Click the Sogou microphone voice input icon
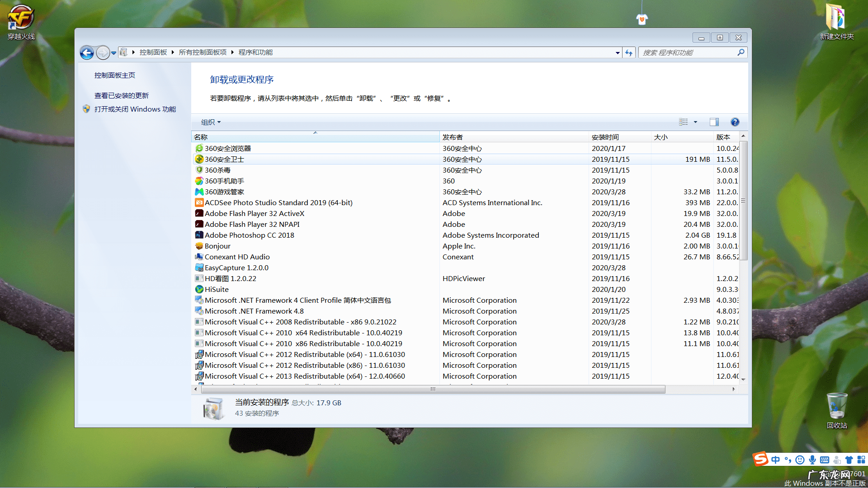Screen dimensions: 868x488 point(812,460)
